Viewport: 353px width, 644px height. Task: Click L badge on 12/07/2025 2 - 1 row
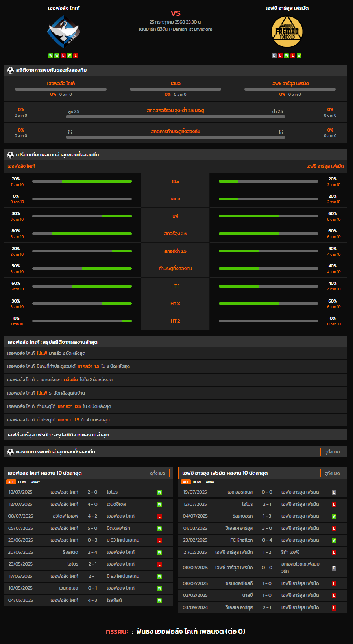(334, 505)
